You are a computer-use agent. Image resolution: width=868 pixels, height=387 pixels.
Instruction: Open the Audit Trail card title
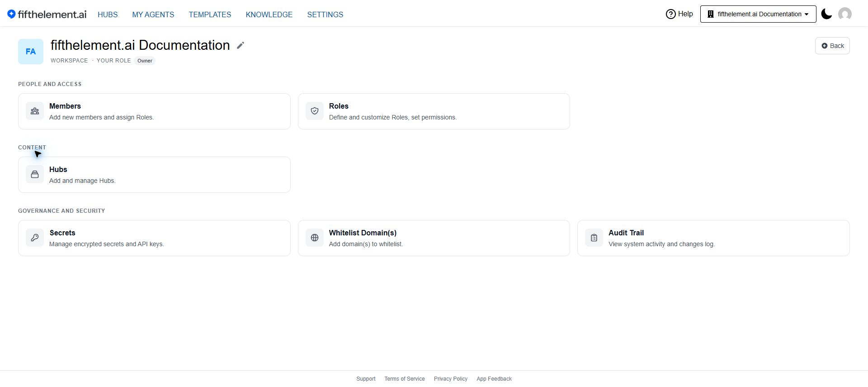[x=626, y=233]
